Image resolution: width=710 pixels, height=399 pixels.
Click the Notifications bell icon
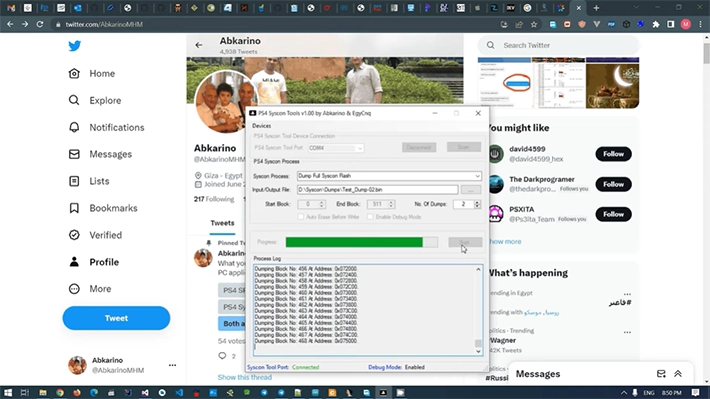coord(74,127)
